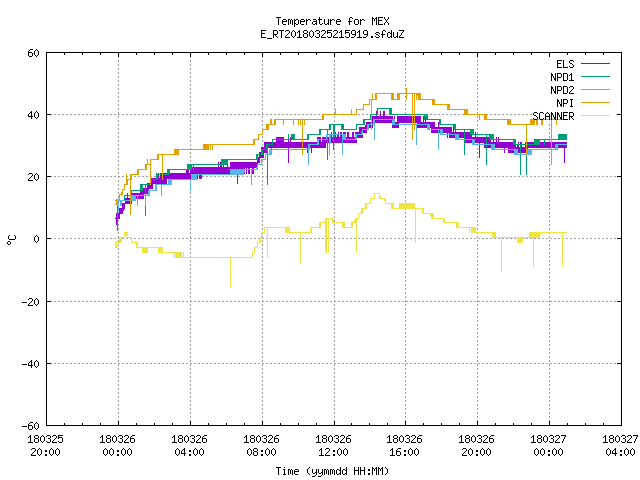The height and width of the screenshot is (480, 640).
Task: Click the 'Time (yymmdd HH:MM)' axis title
Action: [x=332, y=471]
